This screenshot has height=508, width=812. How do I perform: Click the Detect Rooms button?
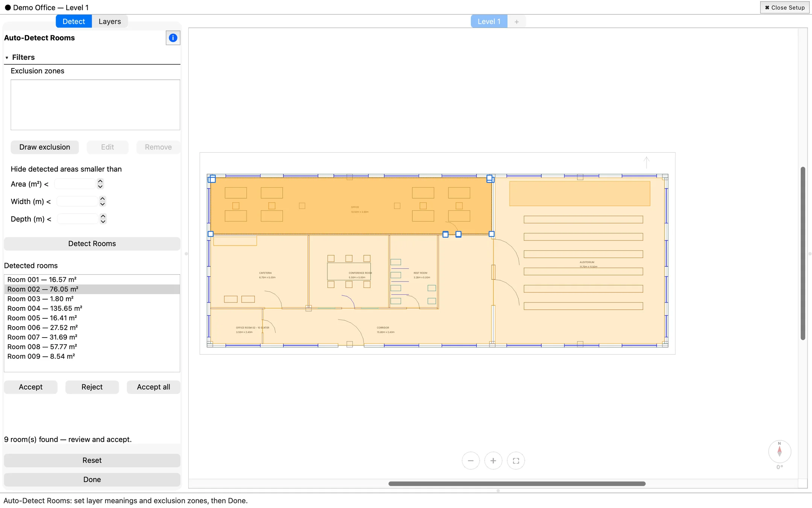(x=92, y=243)
